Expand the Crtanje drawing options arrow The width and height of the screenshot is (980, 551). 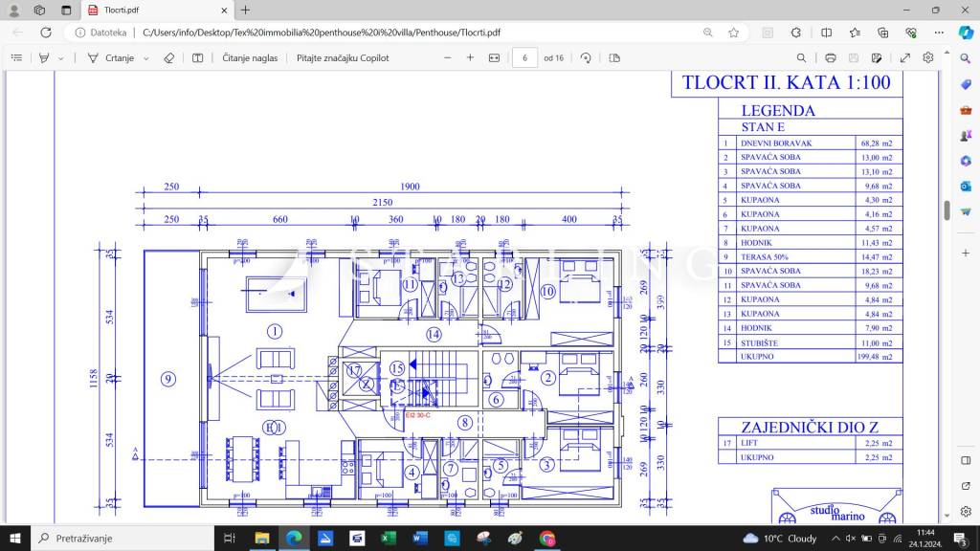145,57
